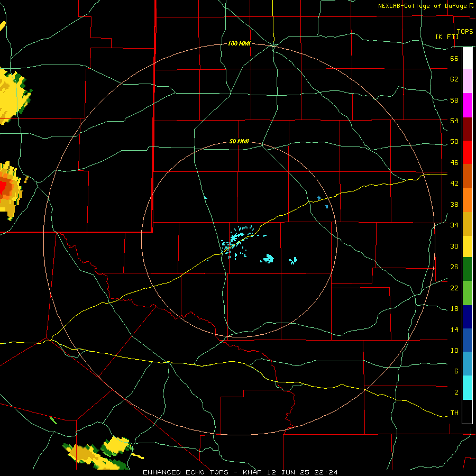Viewport: 476px width, 476px height.
Task: Pick the dark green legend band near 26
Action: click(467, 269)
